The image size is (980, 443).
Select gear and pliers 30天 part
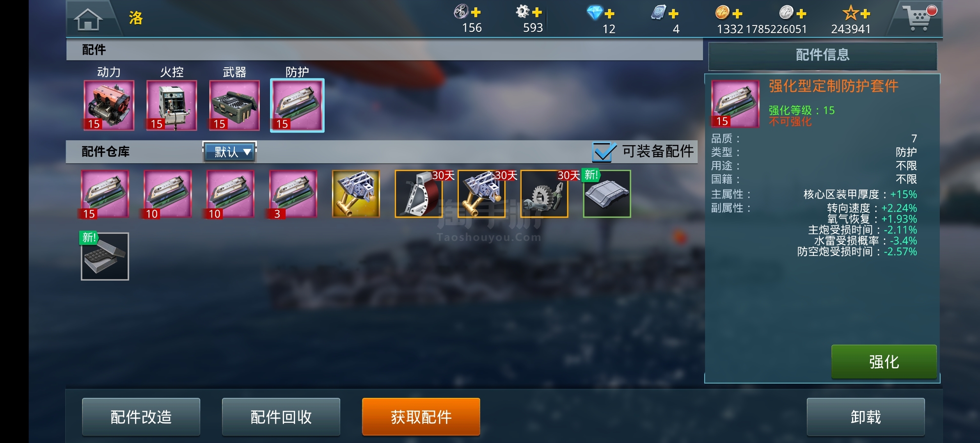[x=545, y=194]
